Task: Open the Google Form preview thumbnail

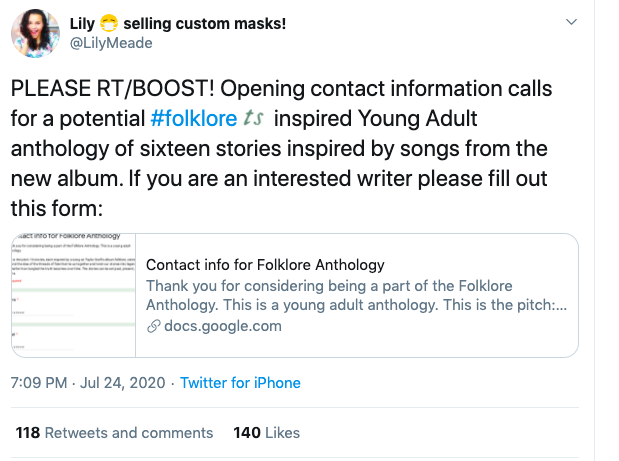Action: (x=74, y=295)
